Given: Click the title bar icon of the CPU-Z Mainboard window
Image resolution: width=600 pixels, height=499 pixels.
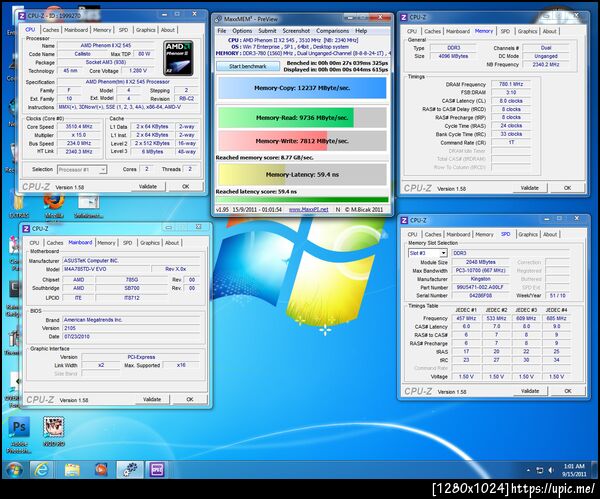Looking at the screenshot, I should [26, 228].
